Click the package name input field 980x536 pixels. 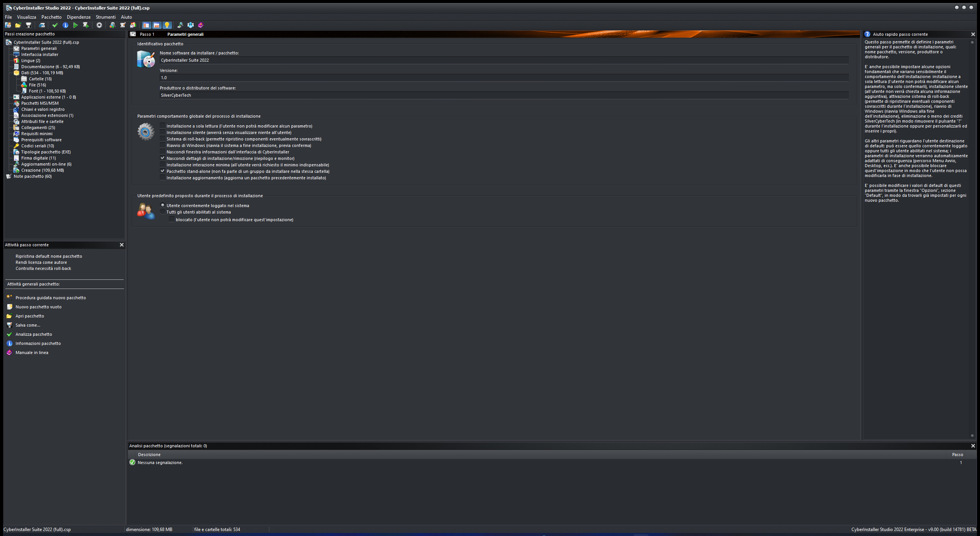click(504, 60)
